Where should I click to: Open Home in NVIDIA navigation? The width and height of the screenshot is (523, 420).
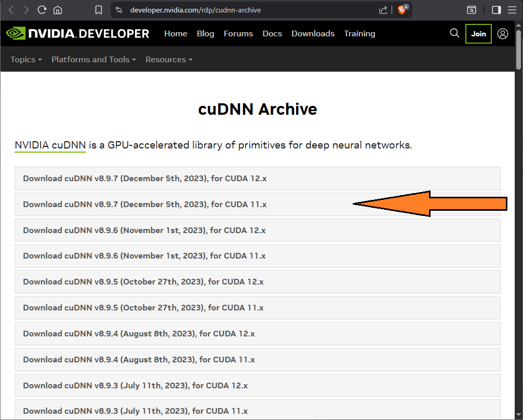pyautogui.click(x=176, y=34)
